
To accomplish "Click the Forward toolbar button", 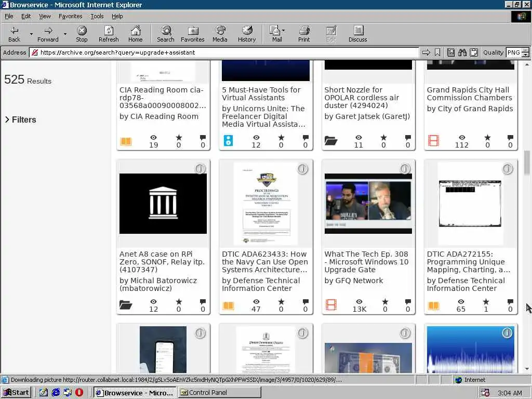I will 48,34.
